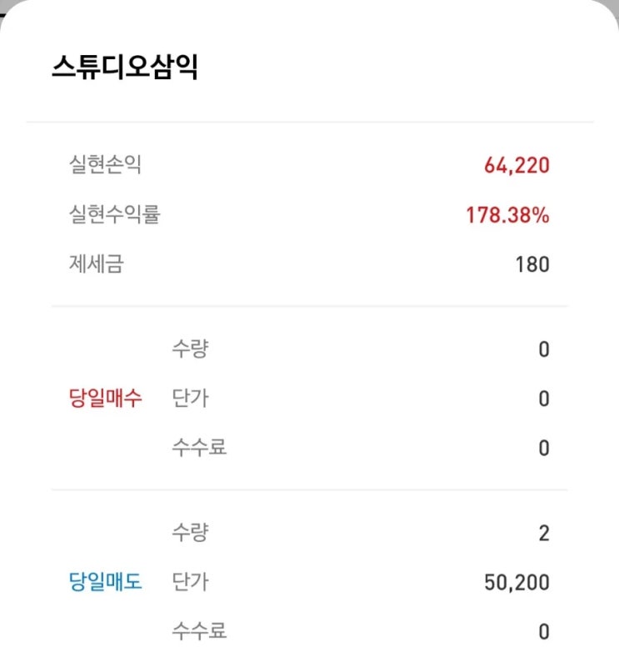Tap the 당일매수 fee value 0
619x672 pixels.
[543, 449]
